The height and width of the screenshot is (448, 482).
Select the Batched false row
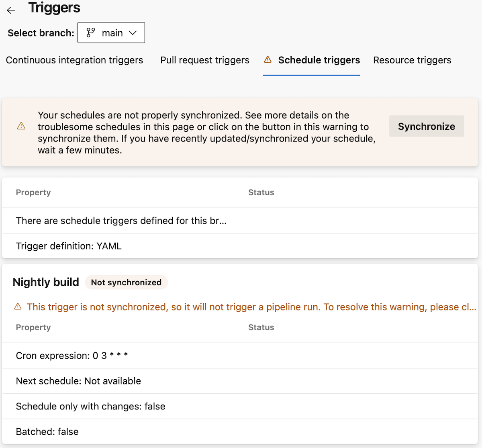point(47,432)
